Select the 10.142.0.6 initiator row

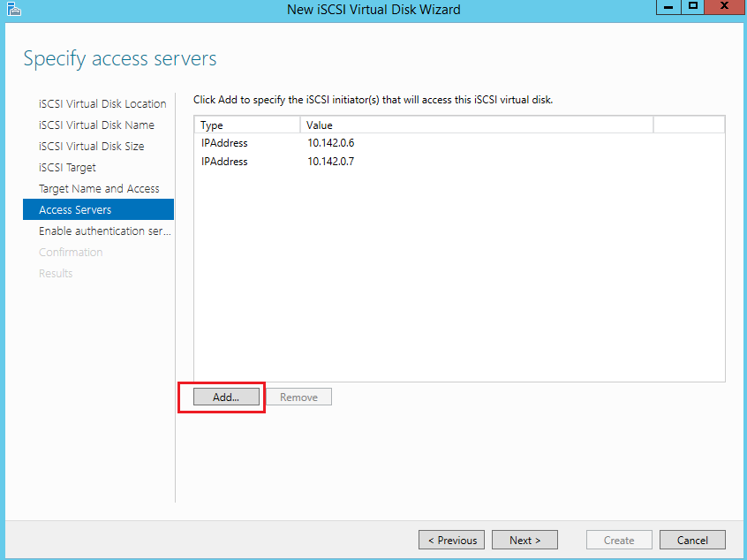331,142
